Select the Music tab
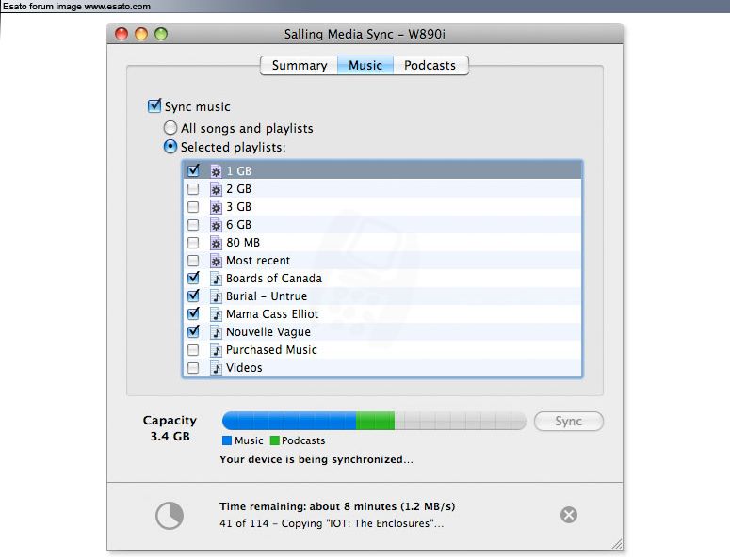Image resolution: width=730 pixels, height=560 pixels. pyautogui.click(x=365, y=65)
